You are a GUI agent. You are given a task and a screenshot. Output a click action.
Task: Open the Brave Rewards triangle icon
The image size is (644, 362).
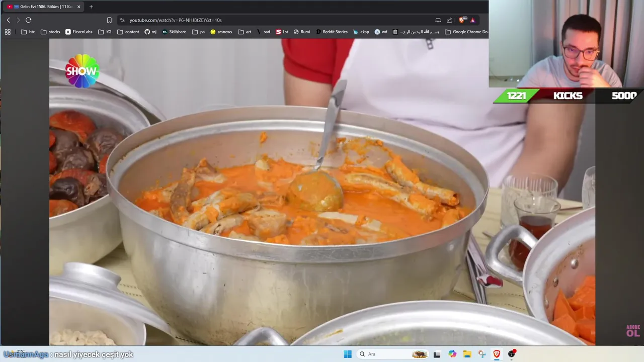click(x=472, y=20)
